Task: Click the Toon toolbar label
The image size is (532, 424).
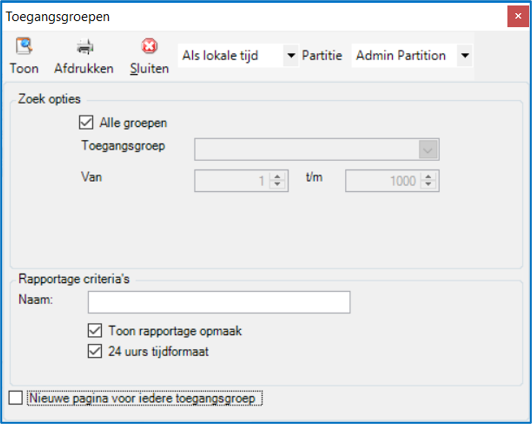Action: tap(24, 69)
